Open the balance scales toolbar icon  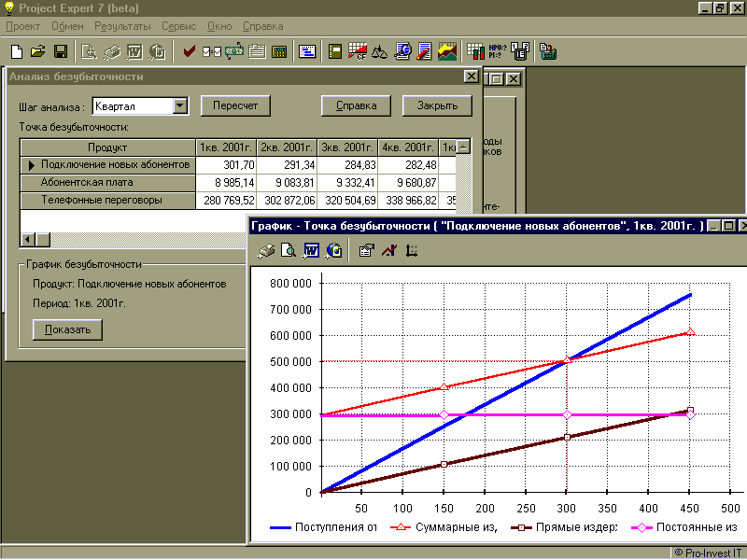[380, 51]
